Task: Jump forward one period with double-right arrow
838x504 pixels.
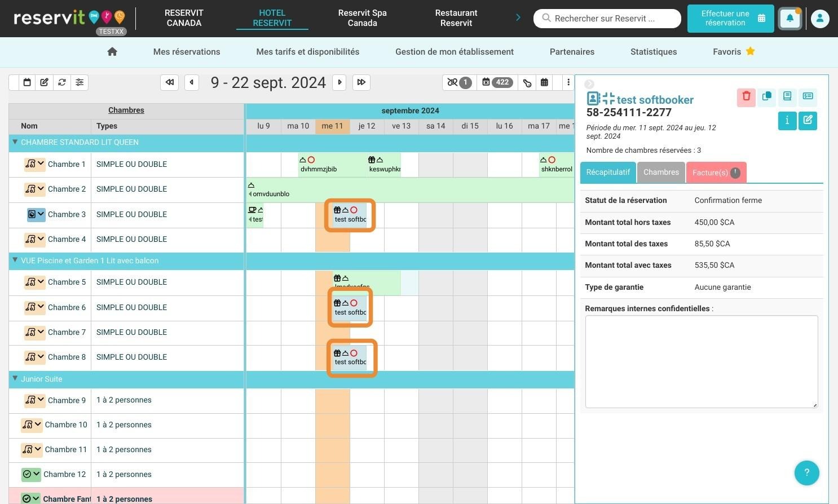Action: pyautogui.click(x=361, y=82)
